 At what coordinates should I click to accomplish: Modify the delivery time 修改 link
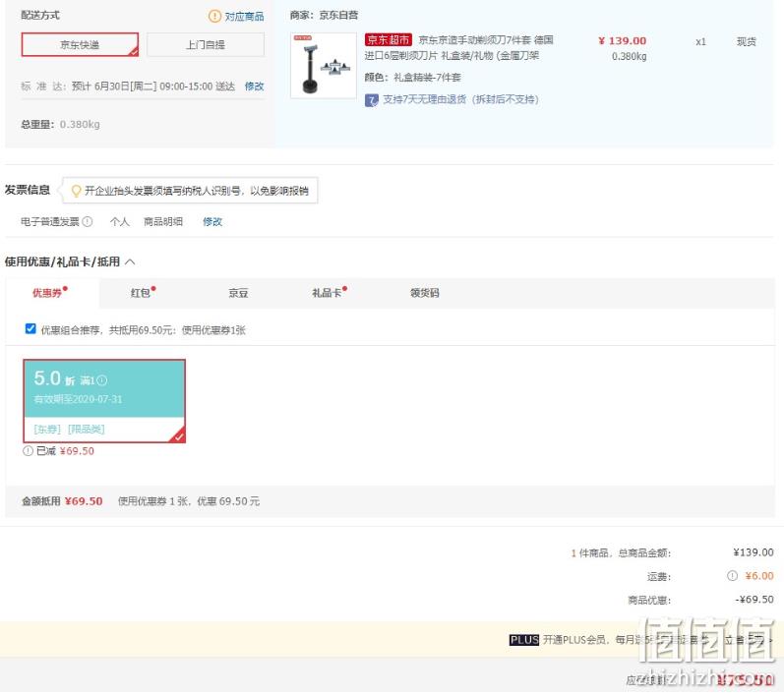254,86
